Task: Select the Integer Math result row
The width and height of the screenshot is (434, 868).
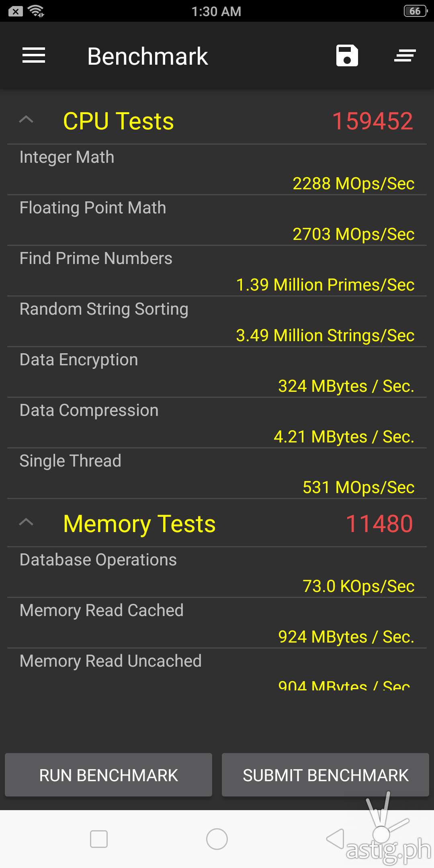Action: coord(217,170)
